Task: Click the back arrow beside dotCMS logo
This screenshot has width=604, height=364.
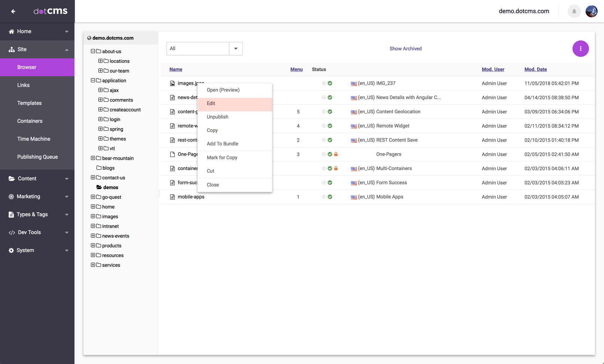Action: pyautogui.click(x=13, y=11)
